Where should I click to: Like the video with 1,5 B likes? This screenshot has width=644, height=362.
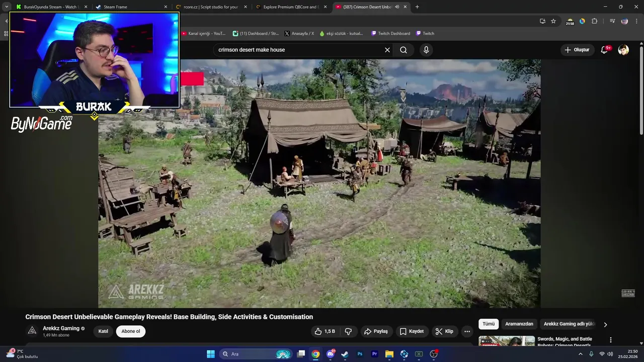coord(325,331)
